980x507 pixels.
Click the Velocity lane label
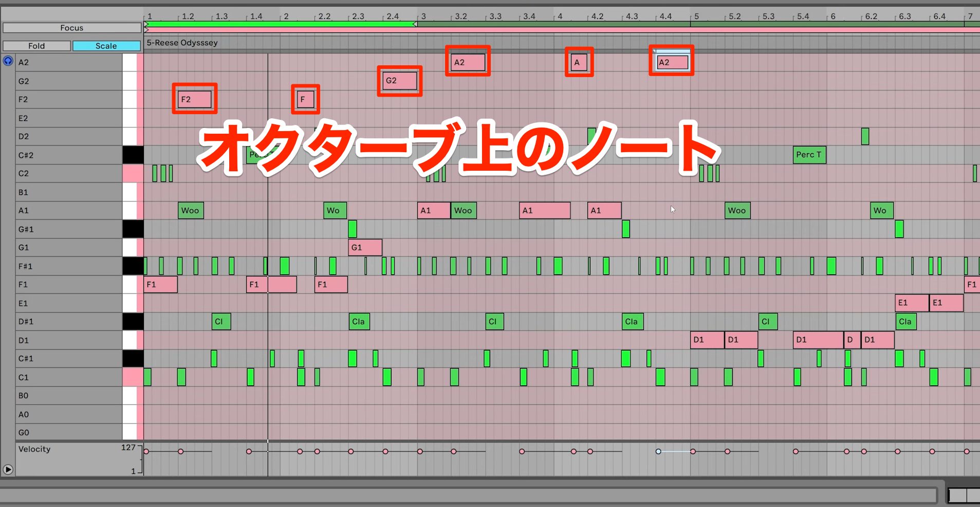click(x=34, y=449)
